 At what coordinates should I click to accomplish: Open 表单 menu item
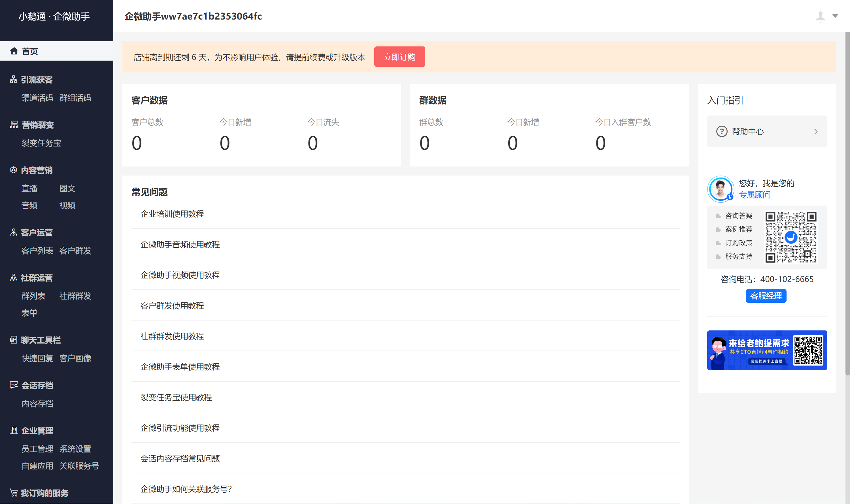[29, 313]
